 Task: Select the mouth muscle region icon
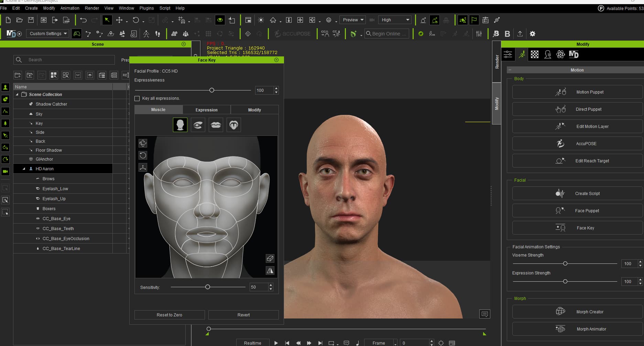(216, 125)
